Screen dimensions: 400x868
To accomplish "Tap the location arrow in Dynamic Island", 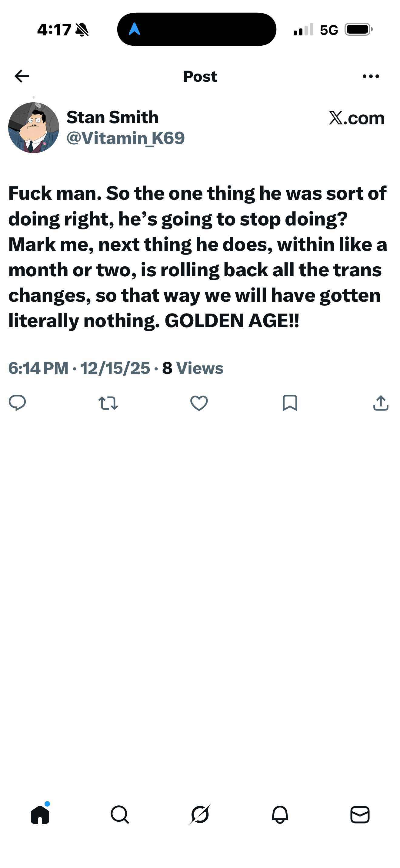I will pos(134,29).
